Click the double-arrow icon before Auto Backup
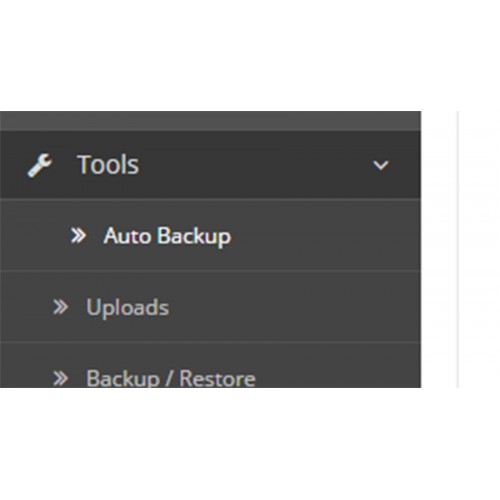The image size is (500, 500). [79, 236]
